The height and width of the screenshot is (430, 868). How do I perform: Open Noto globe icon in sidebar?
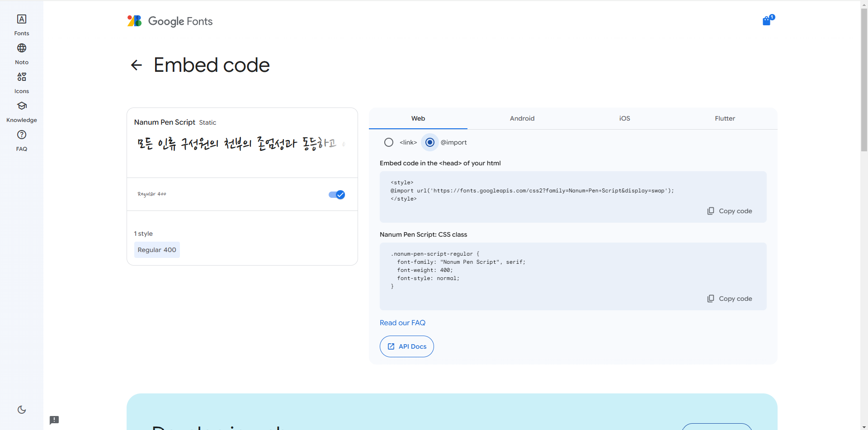tap(21, 48)
